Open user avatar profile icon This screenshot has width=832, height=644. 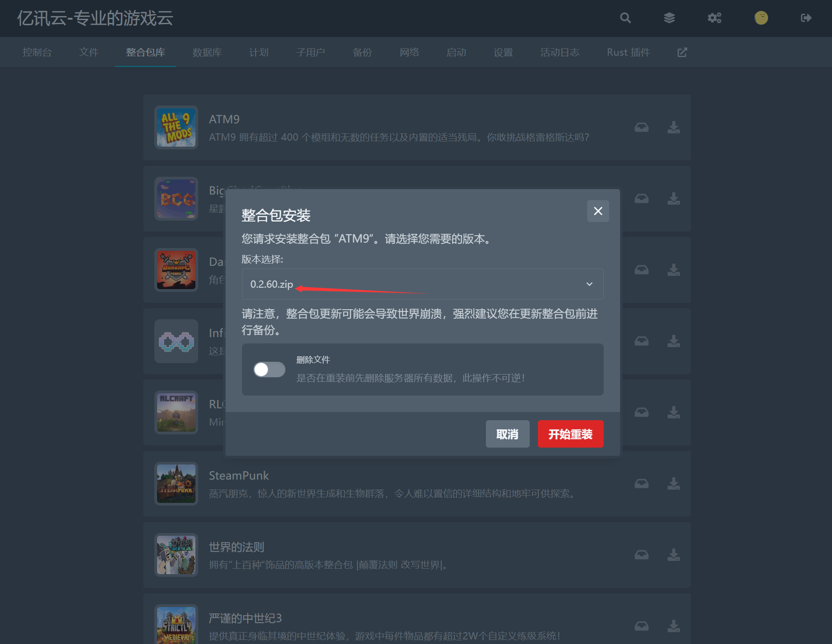[761, 18]
